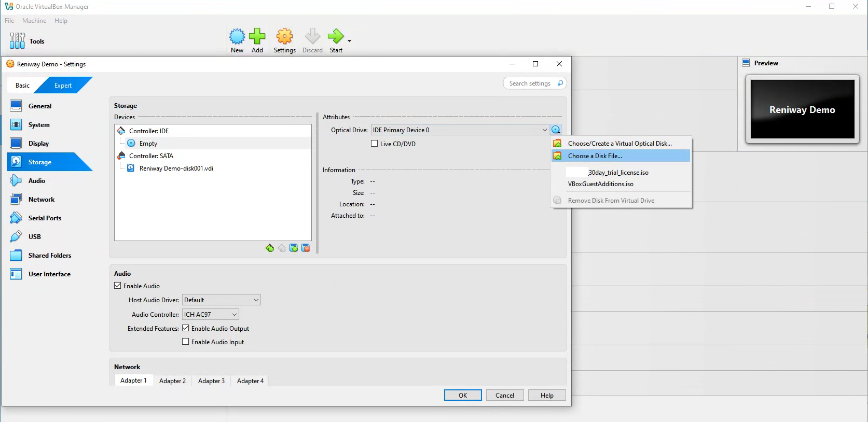Choose Choose/Create a Virtual Optical Disk menu item
This screenshot has height=422, width=868.
click(621, 143)
